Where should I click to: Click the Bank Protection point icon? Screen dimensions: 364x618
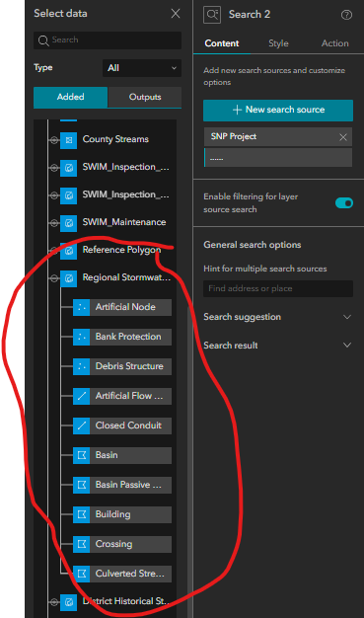(82, 337)
